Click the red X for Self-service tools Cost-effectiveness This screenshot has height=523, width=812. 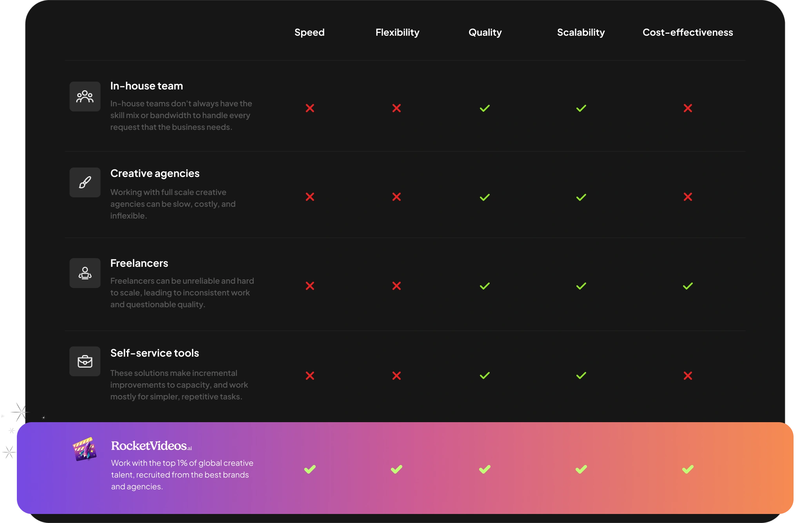687,376
